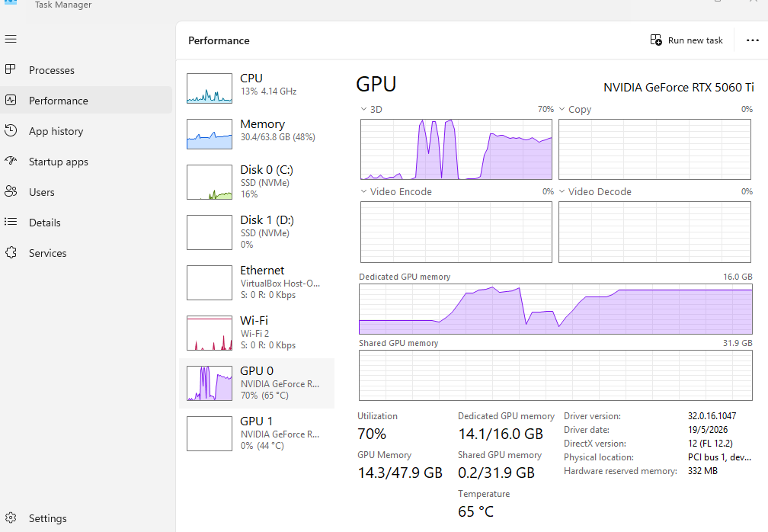Click the Video Decode graph
The width and height of the screenshot is (768, 532).
pos(654,232)
